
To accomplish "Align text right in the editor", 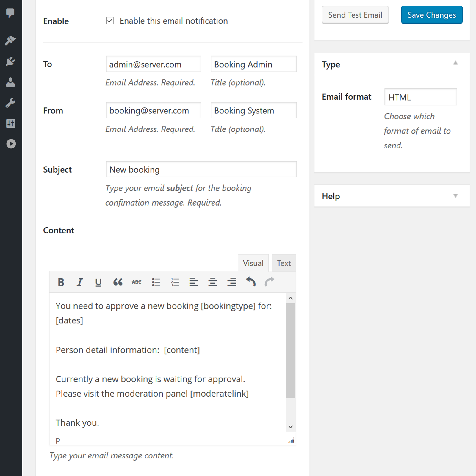I will 231,282.
